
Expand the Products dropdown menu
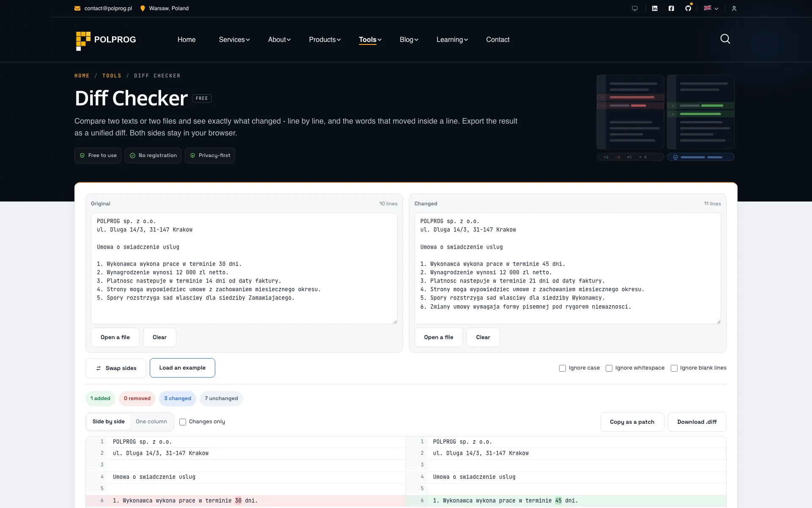[x=325, y=40]
